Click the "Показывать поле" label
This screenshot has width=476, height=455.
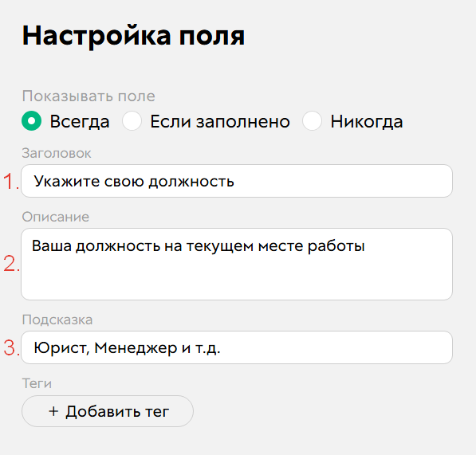point(89,96)
